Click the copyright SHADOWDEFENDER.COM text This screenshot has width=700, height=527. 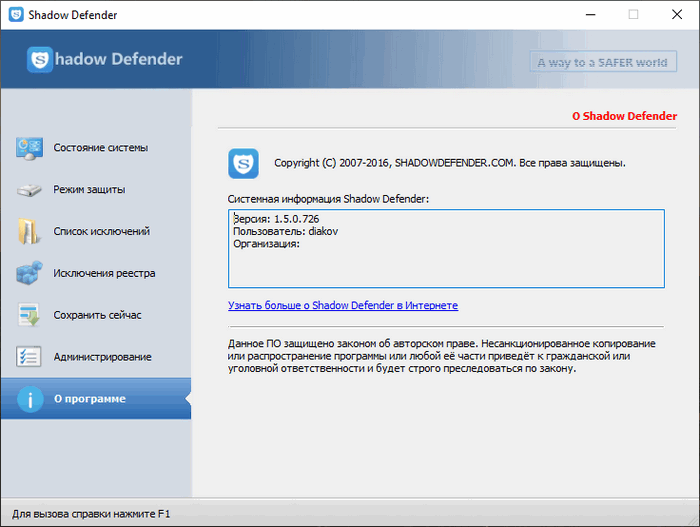450,163
